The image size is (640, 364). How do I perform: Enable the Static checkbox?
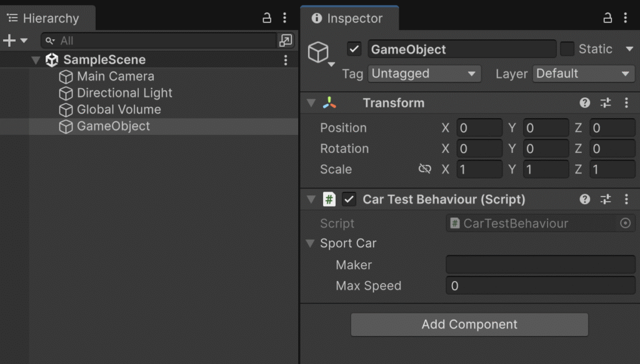pos(567,49)
